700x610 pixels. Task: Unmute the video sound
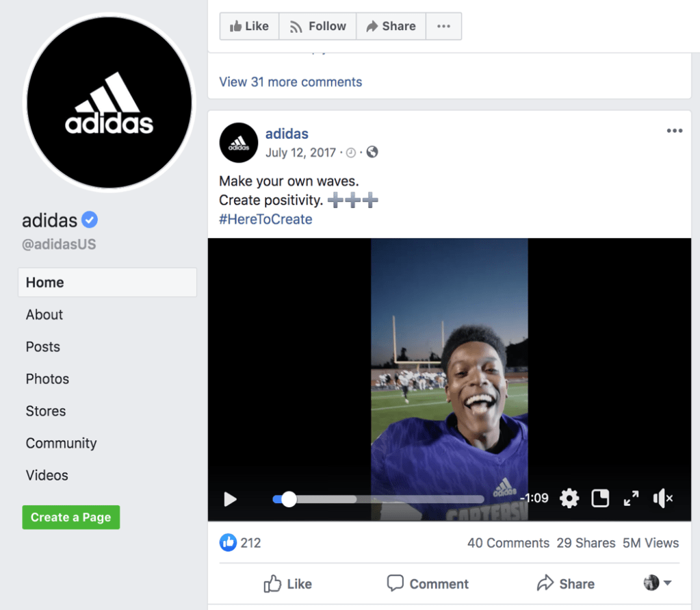click(x=662, y=498)
